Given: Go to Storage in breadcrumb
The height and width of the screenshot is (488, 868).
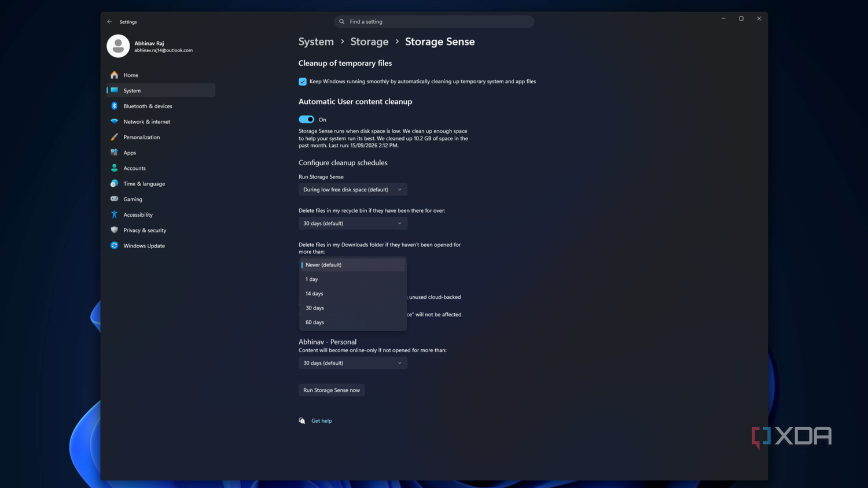Looking at the screenshot, I should pos(369,42).
